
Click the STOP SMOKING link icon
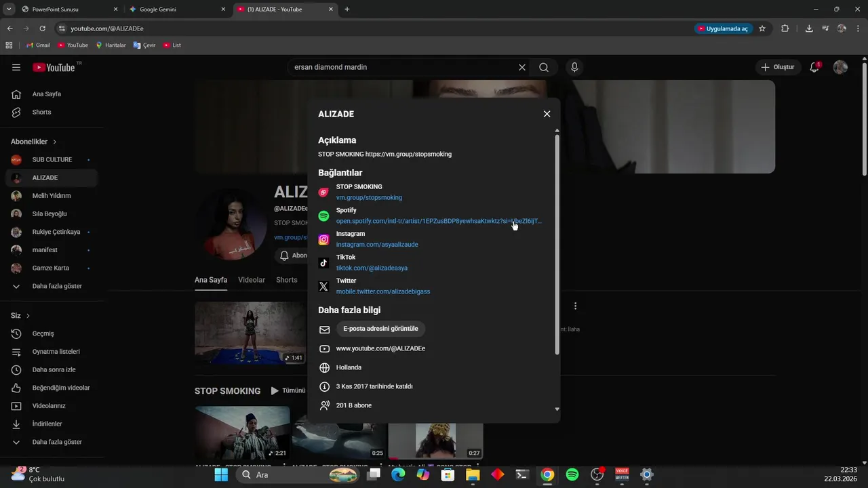pos(323,192)
